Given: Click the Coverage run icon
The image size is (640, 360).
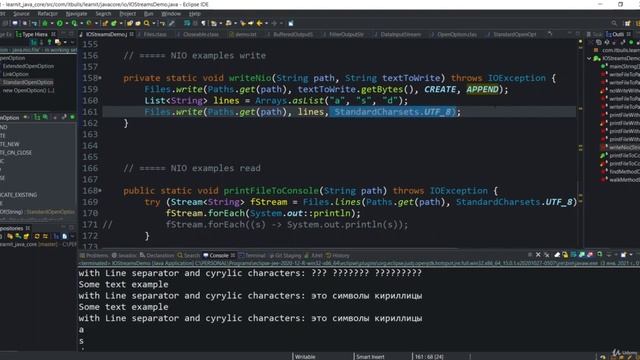Looking at the screenshot, I should (74, 23).
